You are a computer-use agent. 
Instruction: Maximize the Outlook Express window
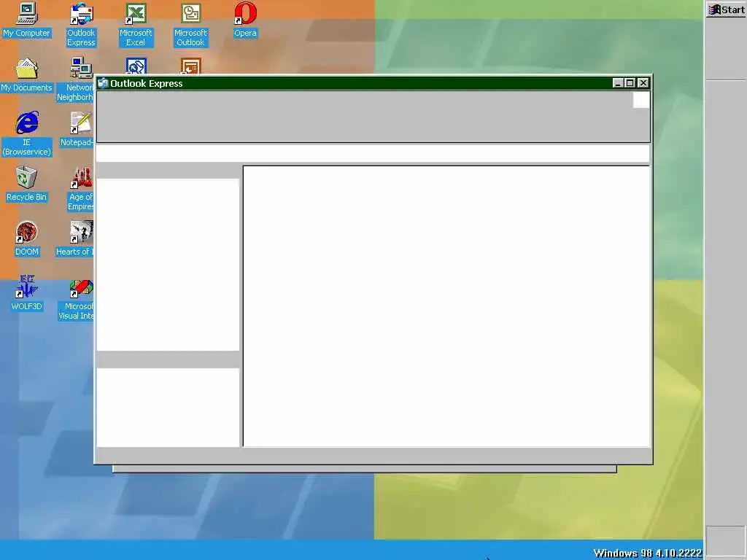(630, 83)
